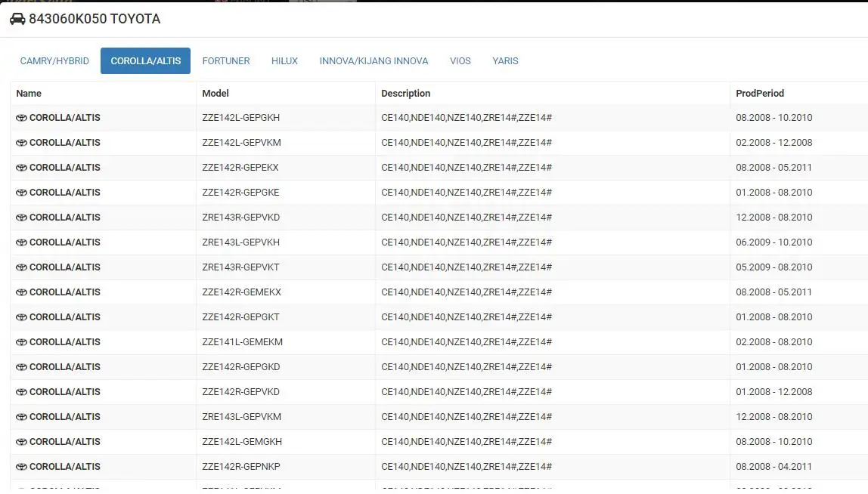Click production period 02.2008 - 12.2008

tap(774, 143)
